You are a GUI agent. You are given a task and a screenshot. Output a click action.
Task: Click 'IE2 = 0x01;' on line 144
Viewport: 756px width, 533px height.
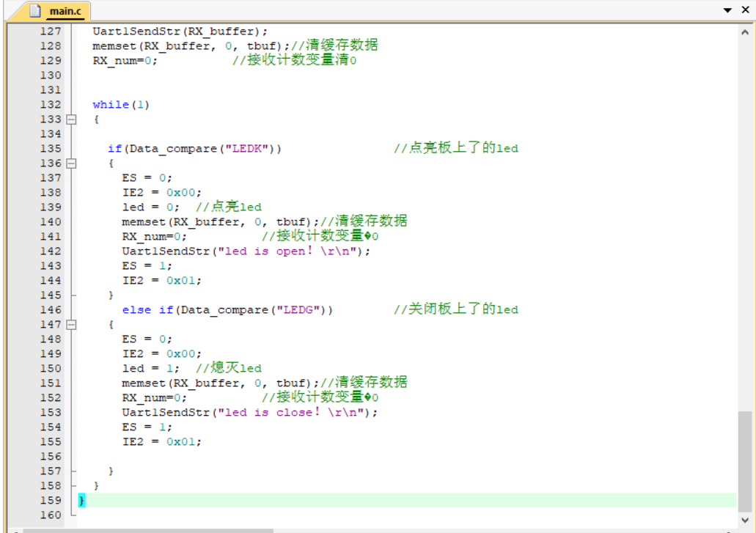[161, 281]
